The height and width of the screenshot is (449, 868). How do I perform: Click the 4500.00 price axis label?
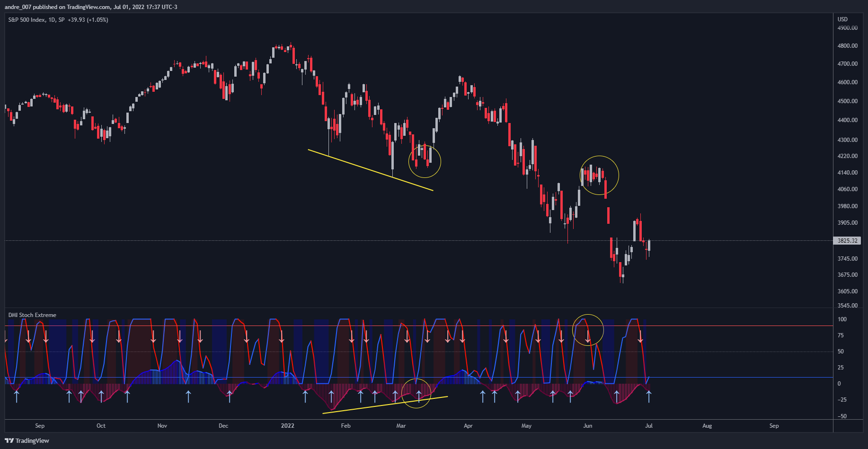[x=847, y=101]
